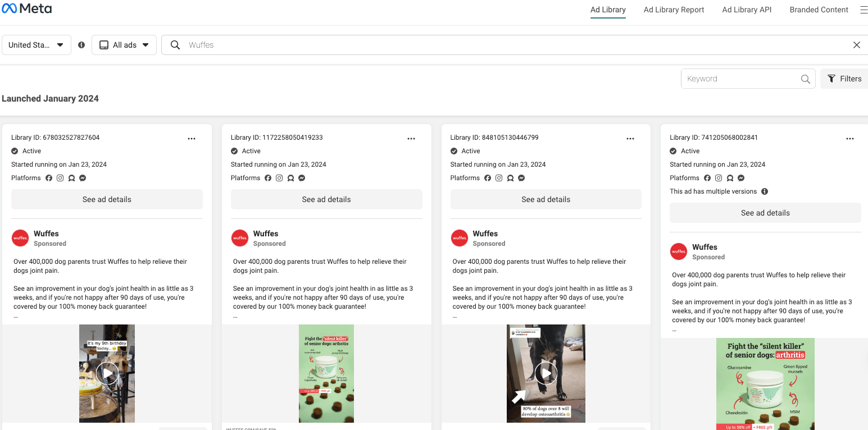Image resolution: width=868 pixels, height=430 pixels.
Task: See ad details for ad 741205068002841
Action: [x=765, y=213]
